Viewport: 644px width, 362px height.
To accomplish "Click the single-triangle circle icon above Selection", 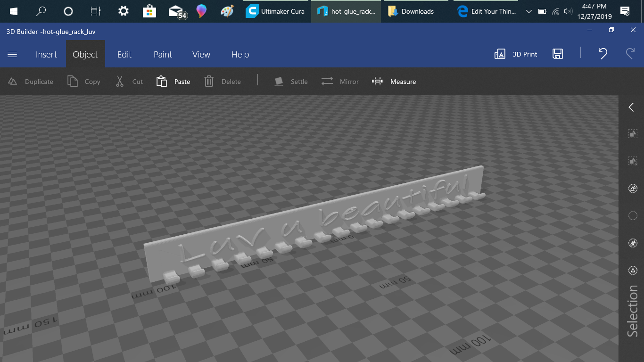I will pos(633,270).
